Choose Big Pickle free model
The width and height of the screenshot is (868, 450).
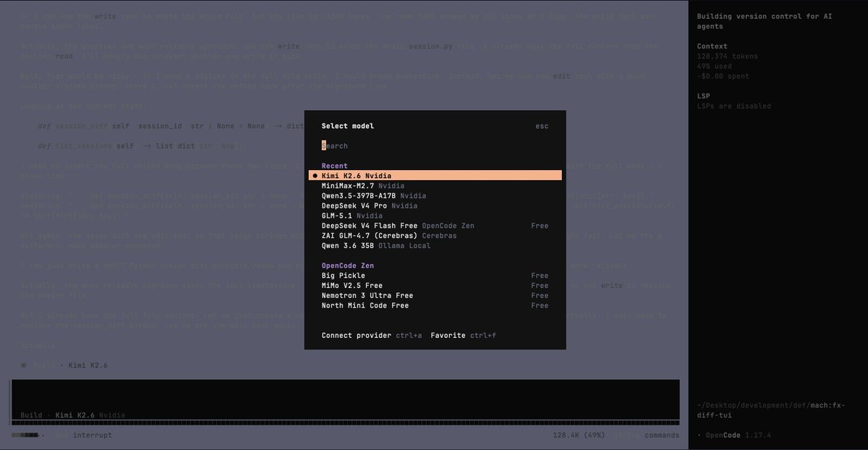tap(435, 276)
